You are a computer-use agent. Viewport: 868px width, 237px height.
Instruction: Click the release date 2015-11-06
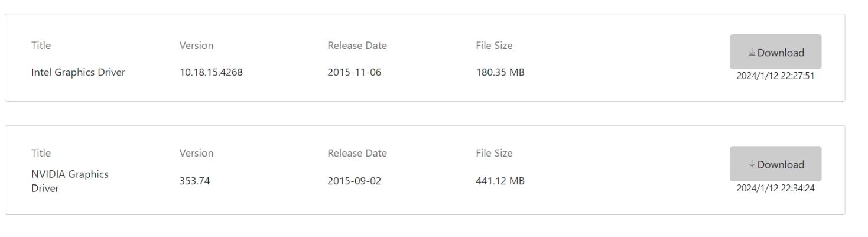coord(355,73)
